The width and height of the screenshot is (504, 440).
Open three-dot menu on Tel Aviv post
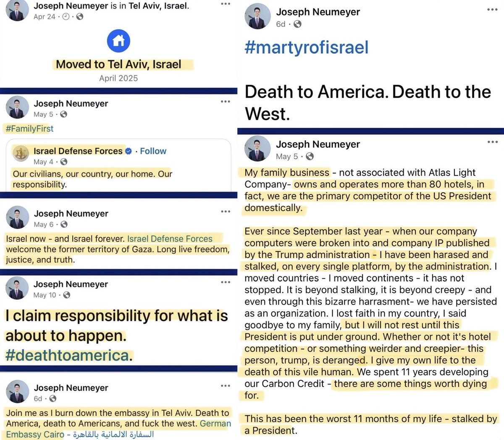[226, 4]
